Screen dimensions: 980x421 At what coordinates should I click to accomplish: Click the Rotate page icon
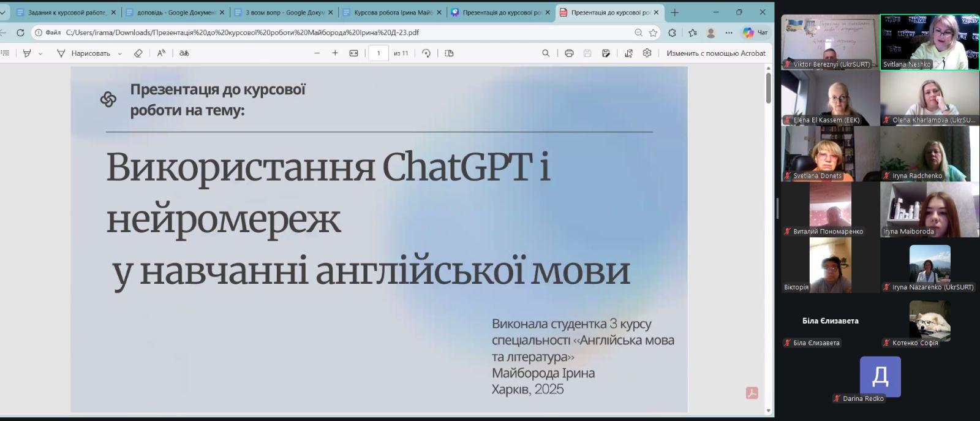pyautogui.click(x=426, y=53)
